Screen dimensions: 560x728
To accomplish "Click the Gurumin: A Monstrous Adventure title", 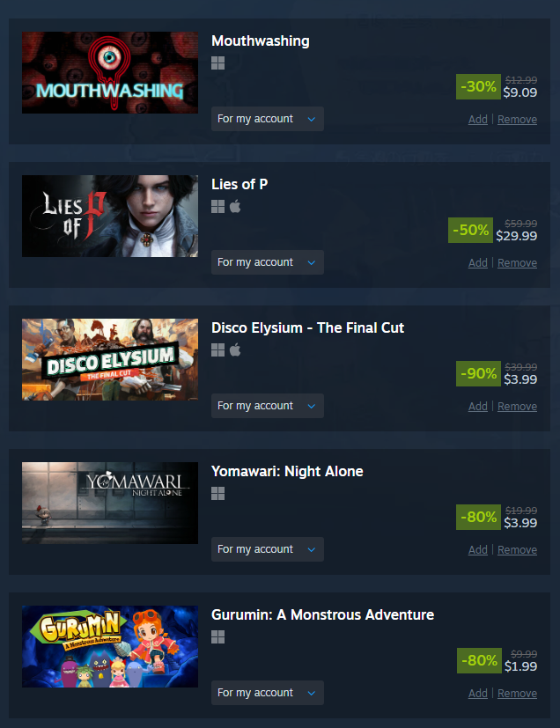I will [x=323, y=614].
